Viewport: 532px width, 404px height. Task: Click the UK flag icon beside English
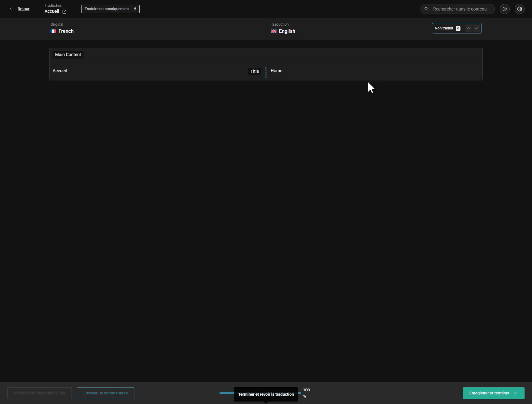pyautogui.click(x=274, y=31)
